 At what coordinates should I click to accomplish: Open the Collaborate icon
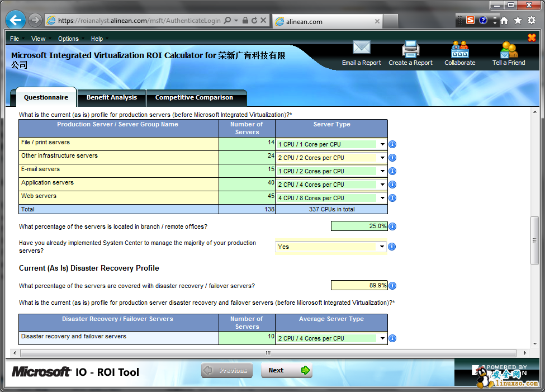point(459,49)
